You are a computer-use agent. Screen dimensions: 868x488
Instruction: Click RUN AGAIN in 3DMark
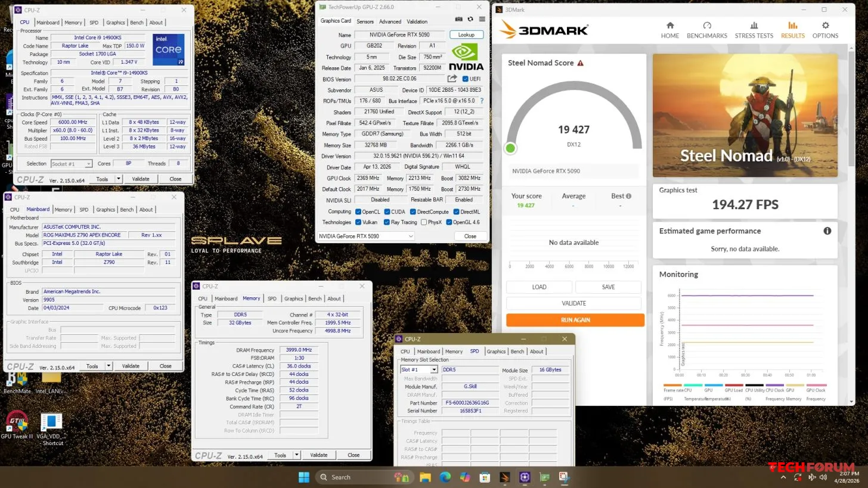(x=575, y=320)
